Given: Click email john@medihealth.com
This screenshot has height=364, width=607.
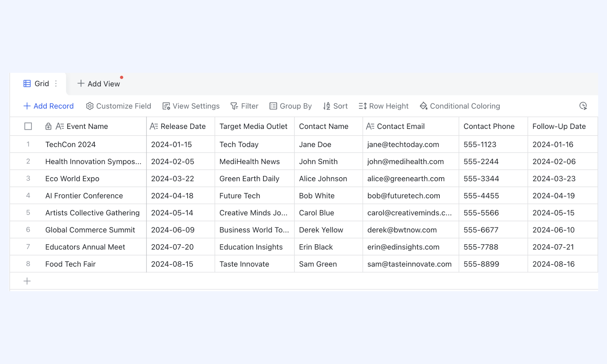Looking at the screenshot, I should pyautogui.click(x=411, y=161).
